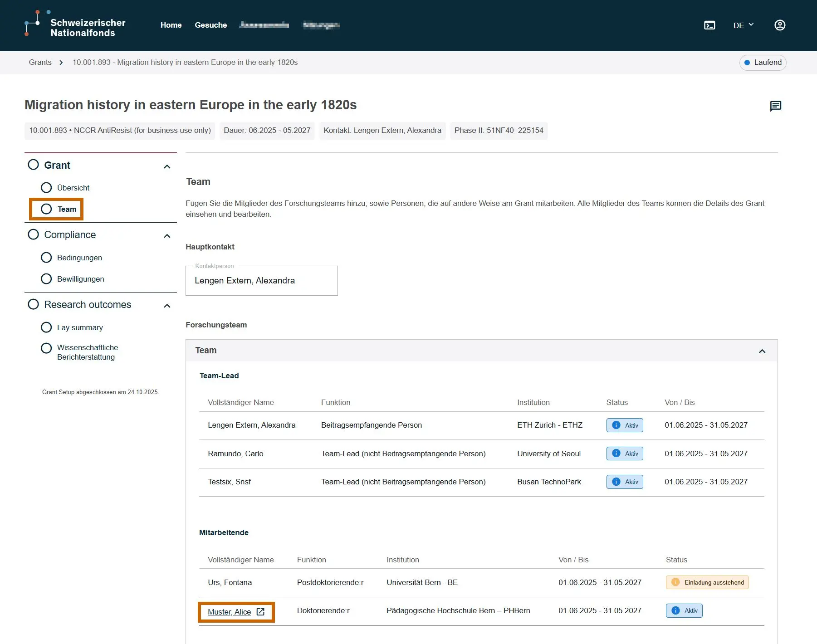Click info icon in Muster, Alice Aktiv badge
817x644 pixels.
tap(675, 610)
